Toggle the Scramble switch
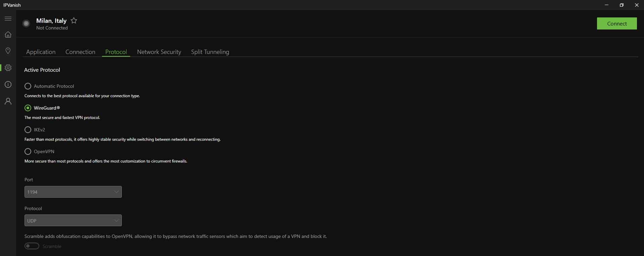 pyautogui.click(x=32, y=246)
